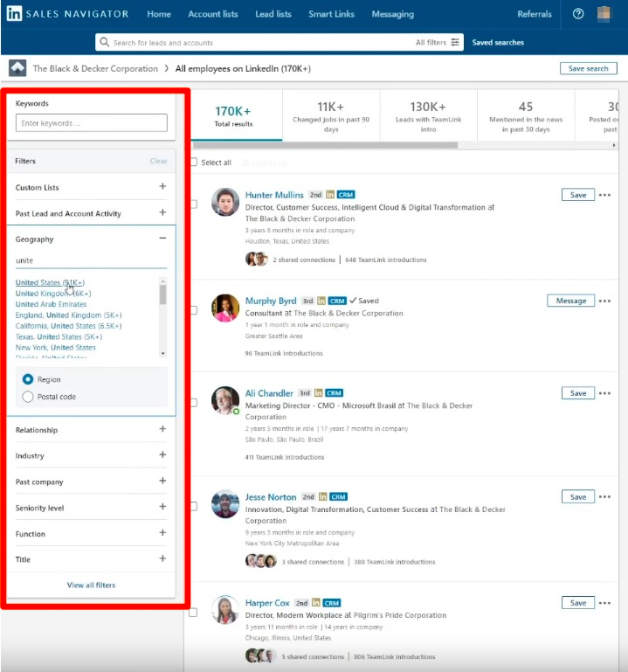Image resolution: width=628 pixels, height=672 pixels.
Task: Expand the Function filter
Action: pos(162,533)
